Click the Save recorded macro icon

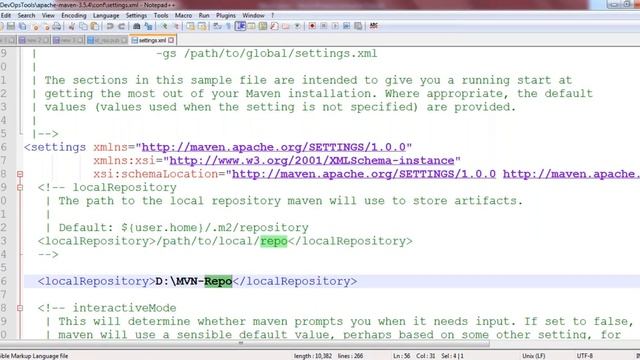[x=358, y=26]
